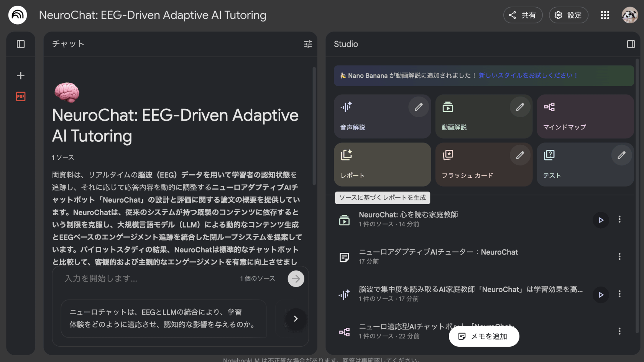This screenshot has height=362, width=644.
Task: Toggle the left sources panel open
Action: tap(21, 44)
